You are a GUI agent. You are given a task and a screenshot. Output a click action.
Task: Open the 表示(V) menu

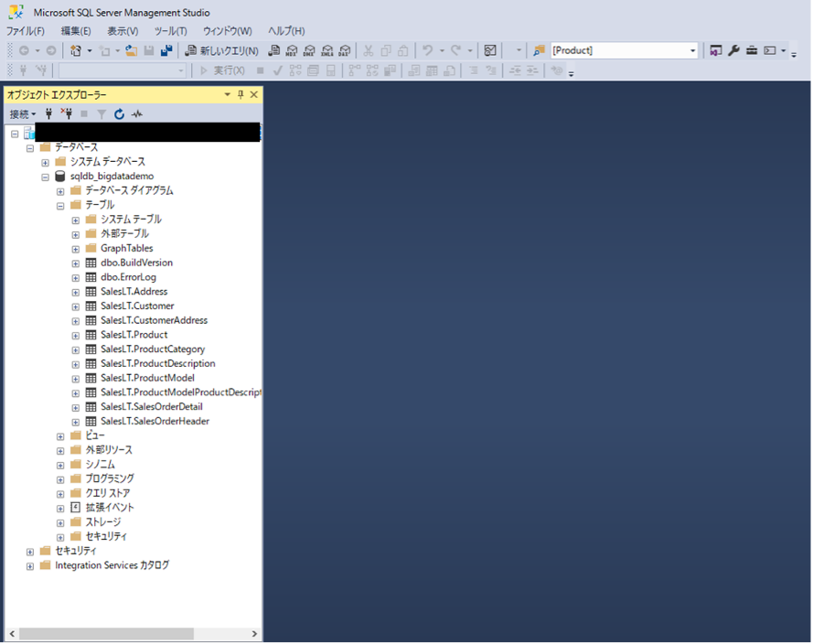123,31
